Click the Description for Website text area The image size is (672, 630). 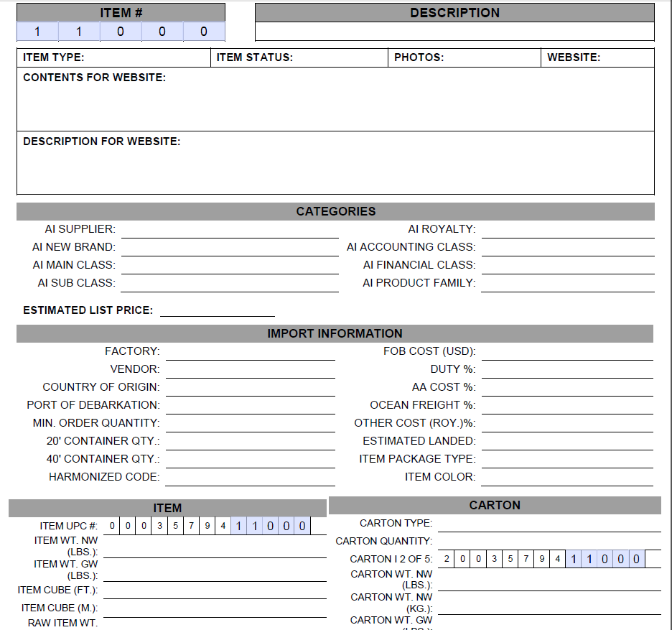pos(335,163)
